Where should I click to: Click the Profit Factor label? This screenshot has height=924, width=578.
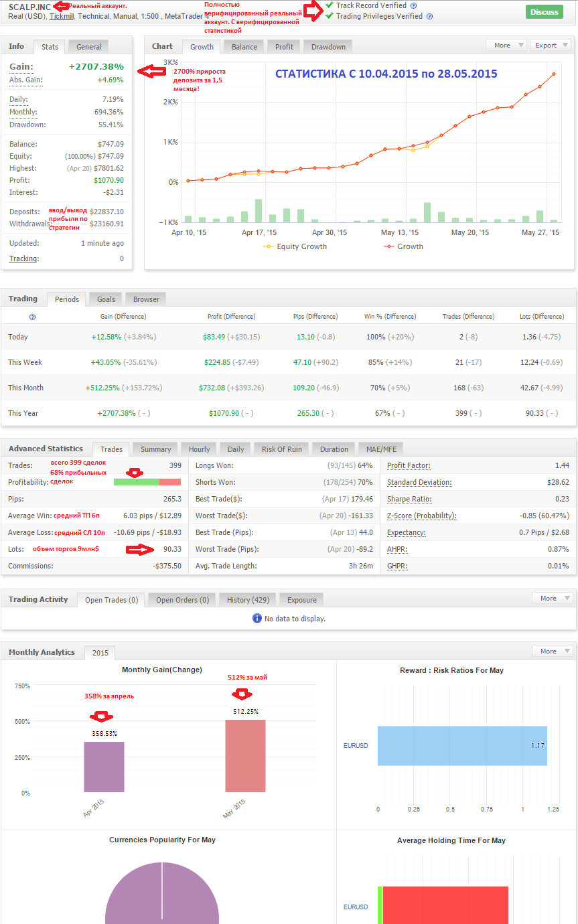coord(409,465)
